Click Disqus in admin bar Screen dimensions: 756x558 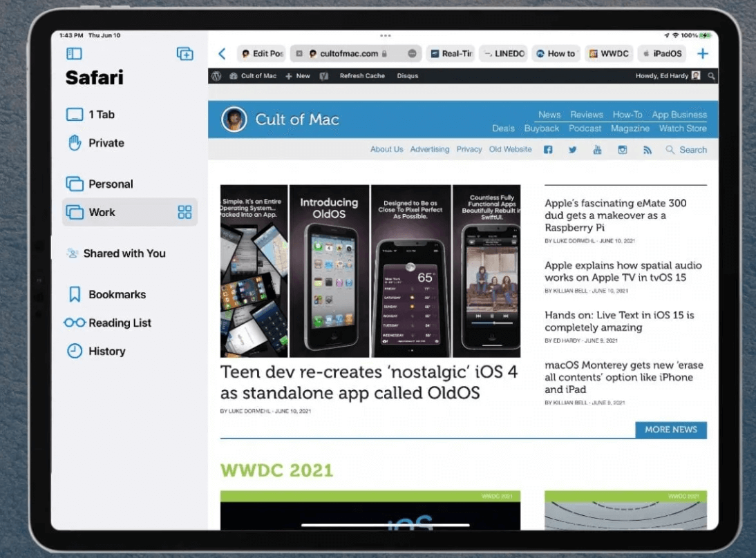[408, 76]
